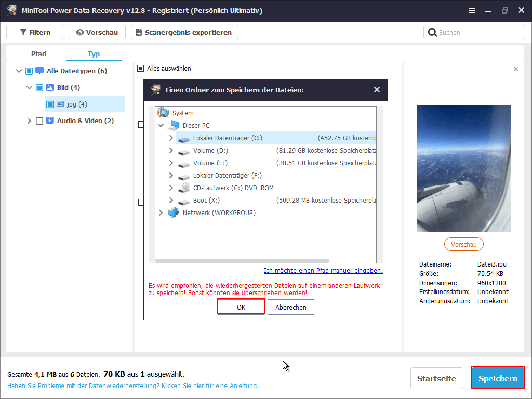This screenshot has height=399, width=532.
Task: Select the Filtern funnel icon
Action: [24, 32]
